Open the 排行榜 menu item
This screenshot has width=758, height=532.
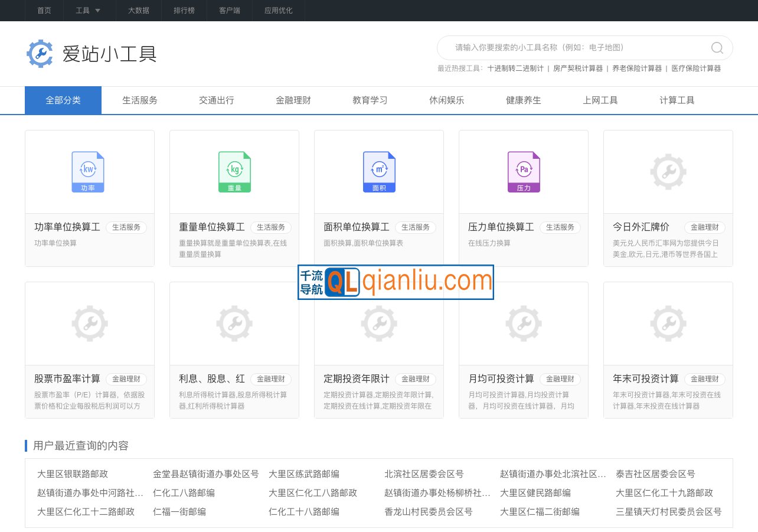(184, 11)
